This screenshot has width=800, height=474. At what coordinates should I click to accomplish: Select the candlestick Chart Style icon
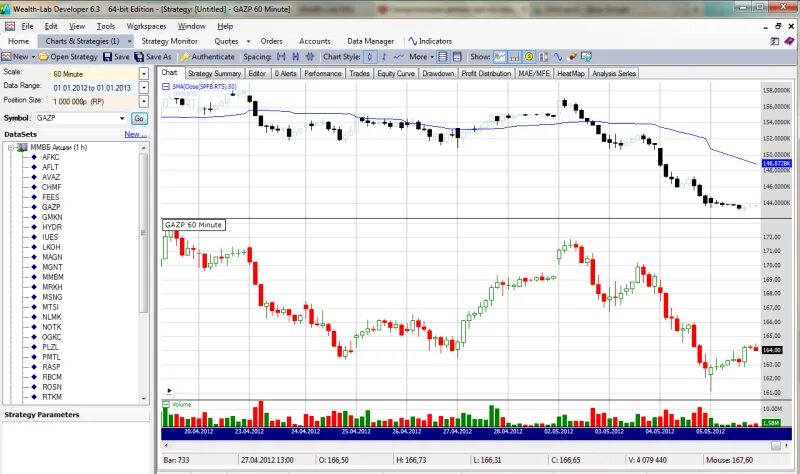pyautogui.click(x=370, y=57)
